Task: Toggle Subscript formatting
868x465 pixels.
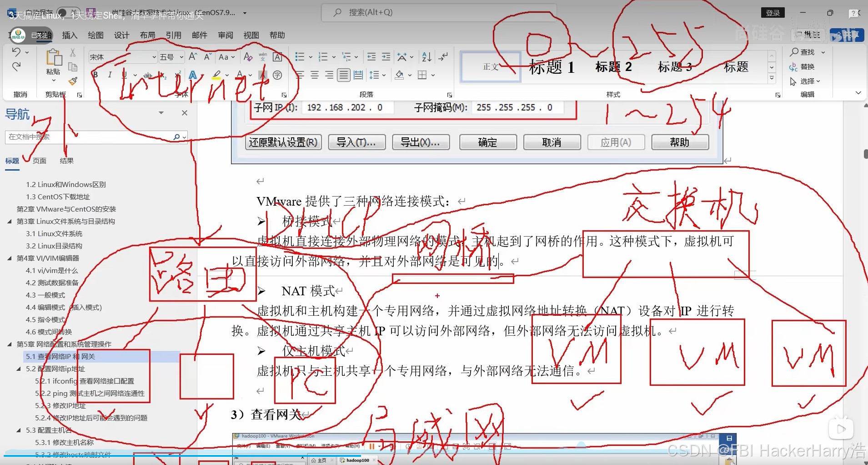Action: (163, 75)
